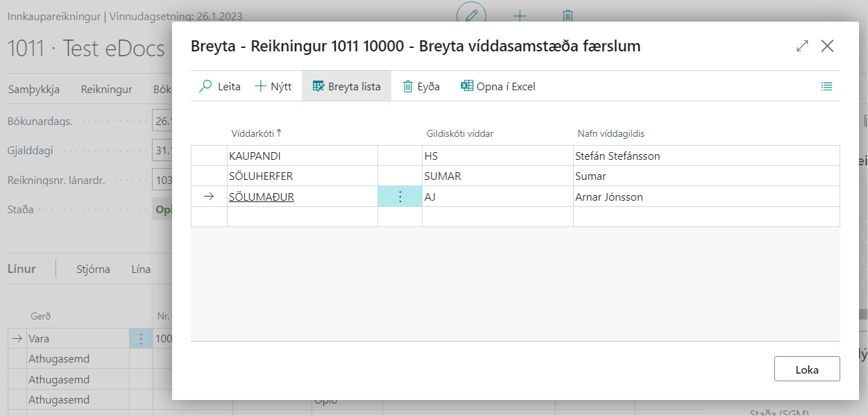The image size is (868, 416).
Task: Open the Samþykkja menu in background
Action: [33, 90]
